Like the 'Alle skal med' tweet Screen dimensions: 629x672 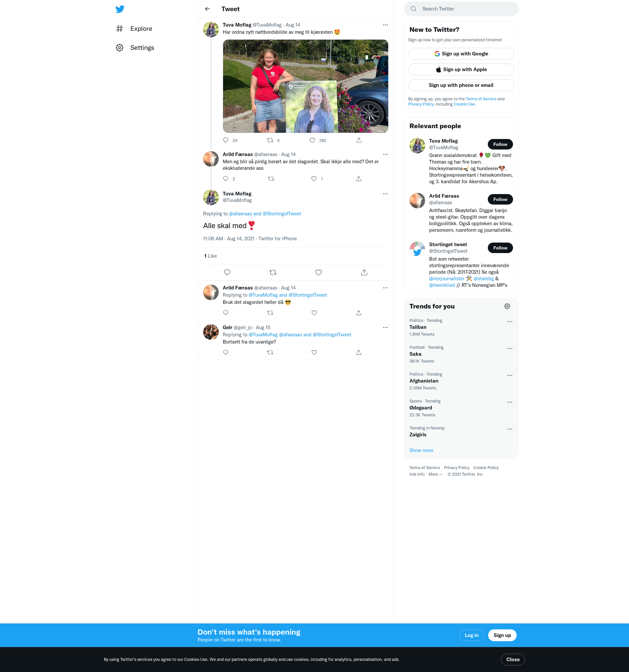tap(318, 272)
